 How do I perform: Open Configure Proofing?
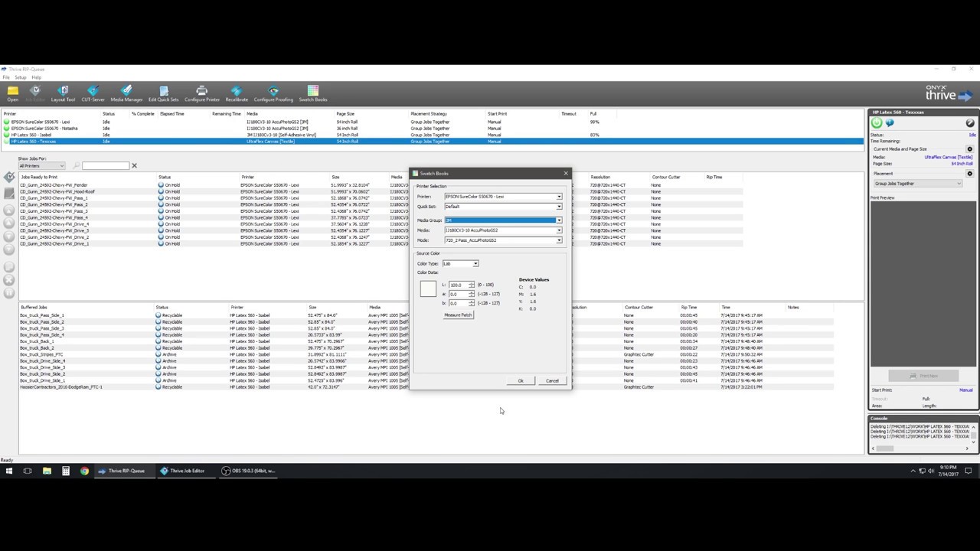[x=273, y=93]
